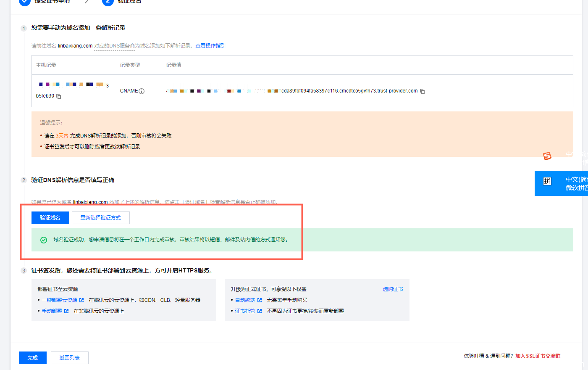Click the 记录值 column header
The width and height of the screenshot is (588, 370).
174,65
